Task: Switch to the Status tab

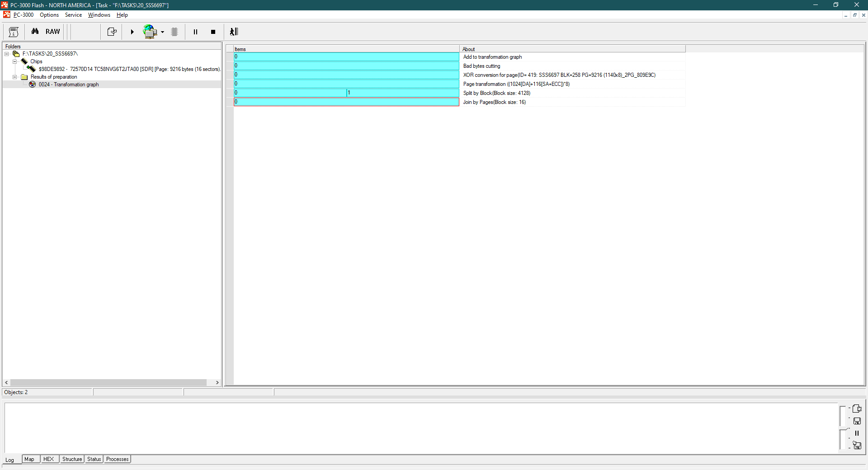Action: coord(94,459)
